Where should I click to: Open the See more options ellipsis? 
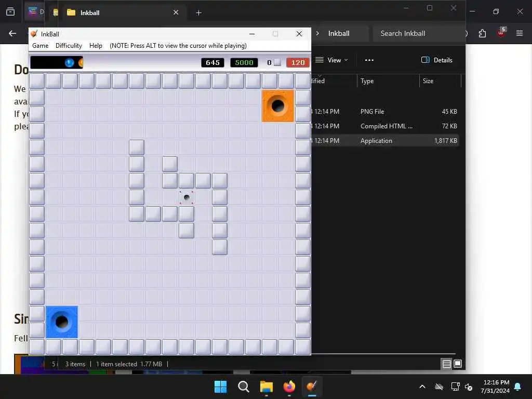(369, 60)
